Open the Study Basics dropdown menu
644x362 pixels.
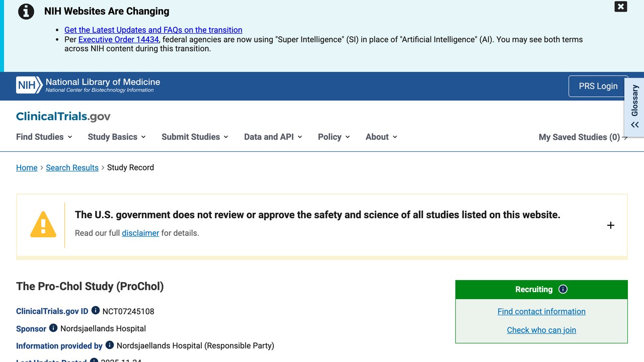click(x=117, y=137)
